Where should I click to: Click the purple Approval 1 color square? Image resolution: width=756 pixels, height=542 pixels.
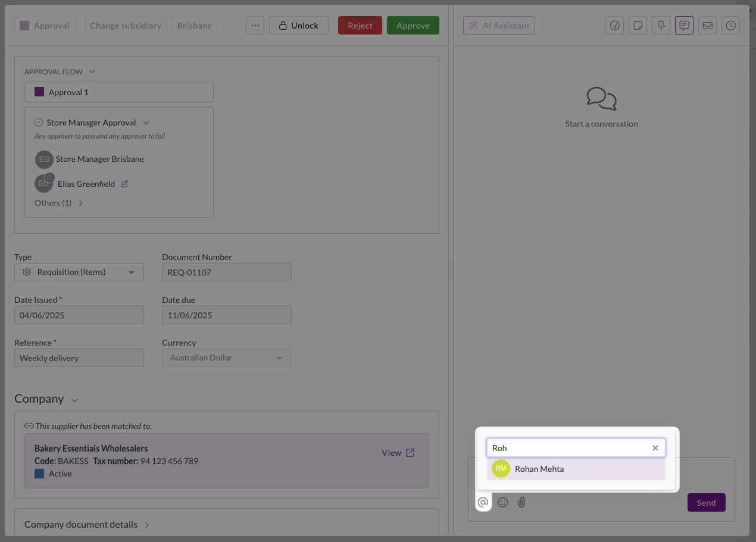point(39,92)
